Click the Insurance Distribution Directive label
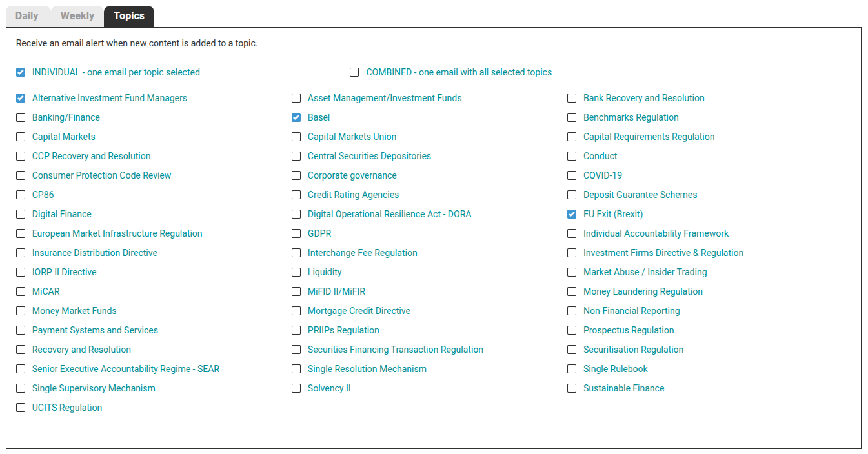 (x=95, y=253)
